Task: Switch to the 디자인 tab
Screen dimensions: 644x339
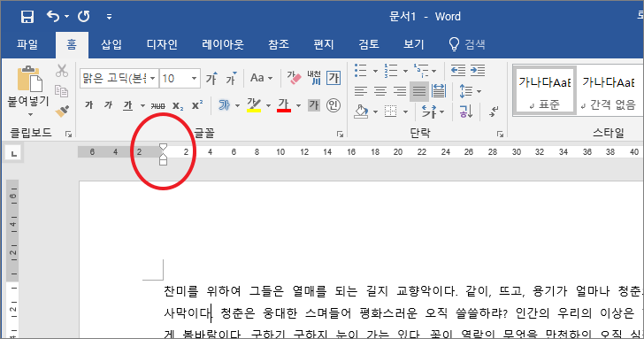Action: 162,44
